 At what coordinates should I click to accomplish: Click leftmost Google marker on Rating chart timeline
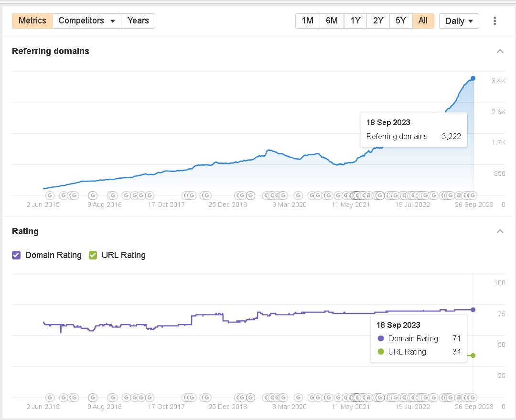coord(50,398)
